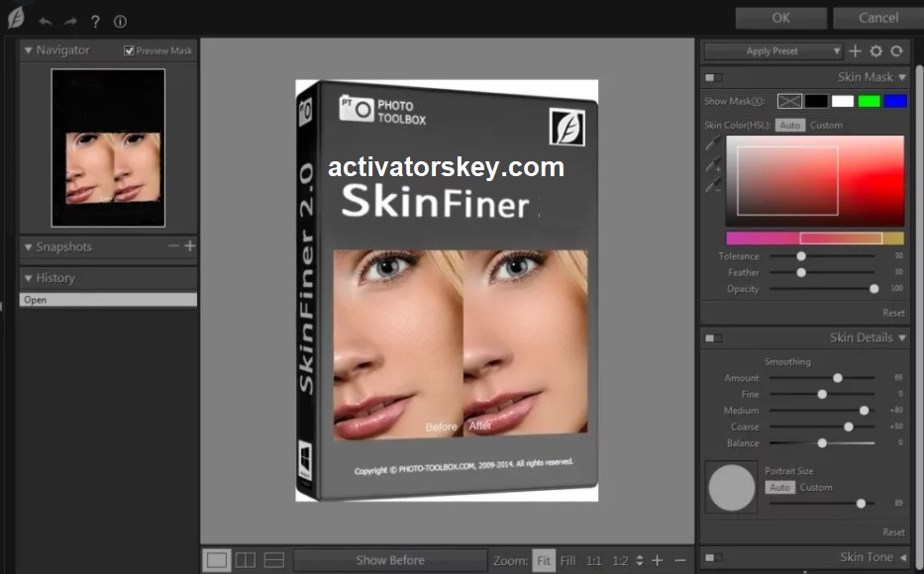Click inside the skin color saturation picker
Screen dimensions: 924x574
[x=815, y=181]
